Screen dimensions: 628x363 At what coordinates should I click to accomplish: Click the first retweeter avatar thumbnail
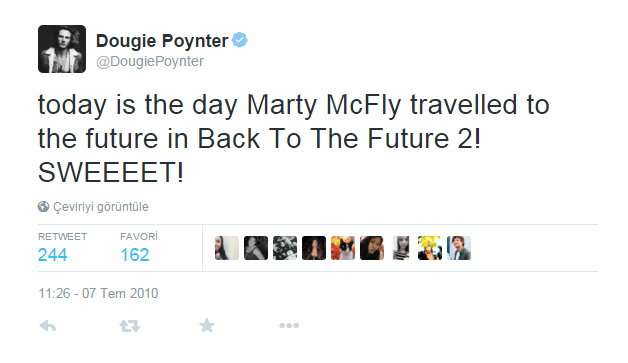[x=227, y=248]
